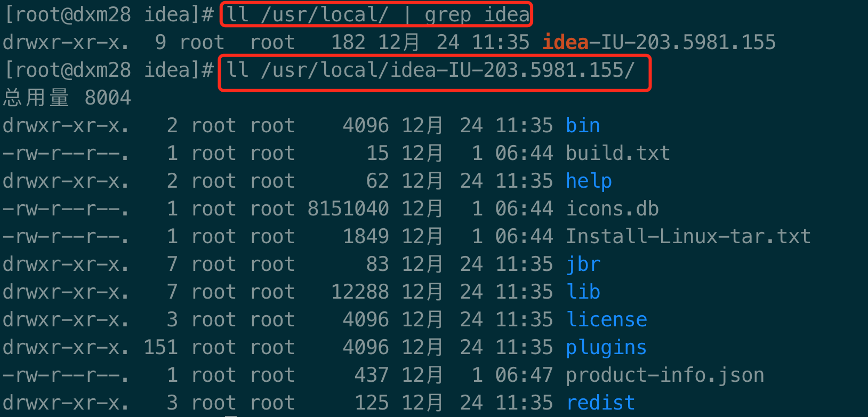Select the 'icons.db' file name

pos(612,208)
